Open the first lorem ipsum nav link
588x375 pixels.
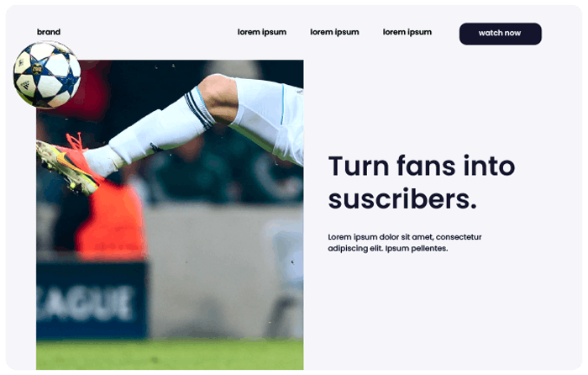tap(262, 32)
